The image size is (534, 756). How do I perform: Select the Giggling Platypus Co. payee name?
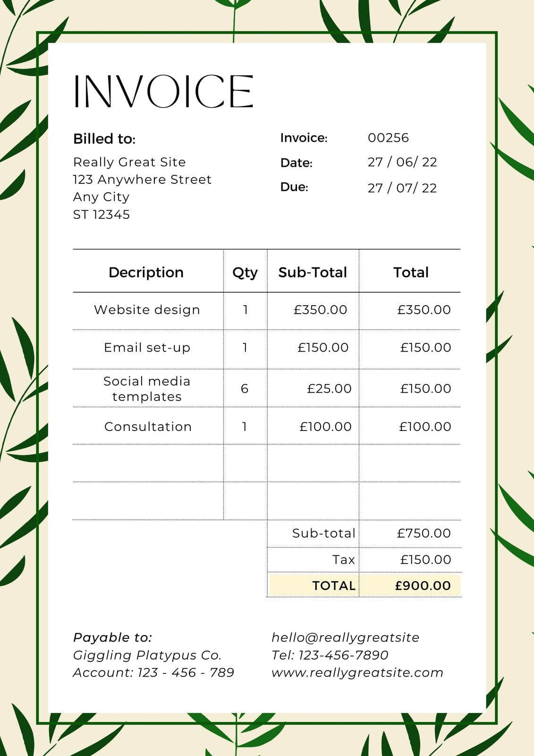tap(147, 655)
